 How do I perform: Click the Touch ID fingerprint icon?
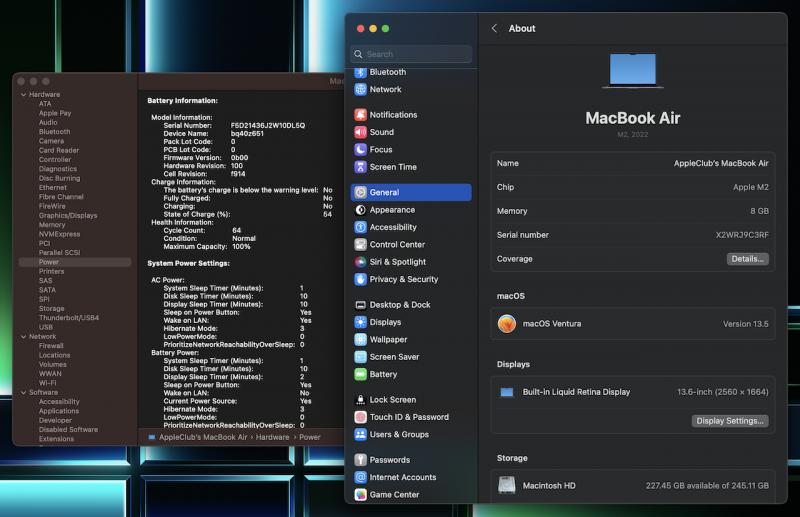coord(361,417)
